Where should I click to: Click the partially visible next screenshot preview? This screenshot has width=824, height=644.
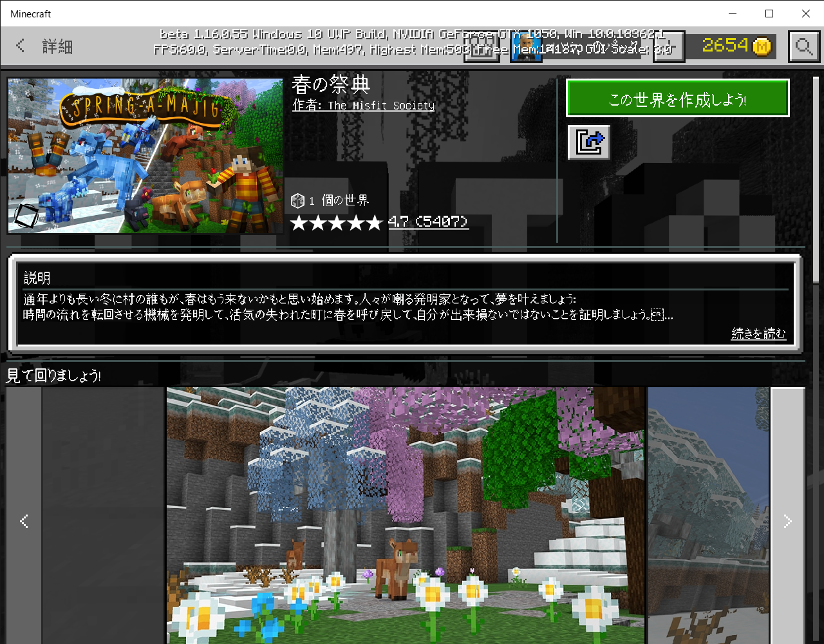709,515
